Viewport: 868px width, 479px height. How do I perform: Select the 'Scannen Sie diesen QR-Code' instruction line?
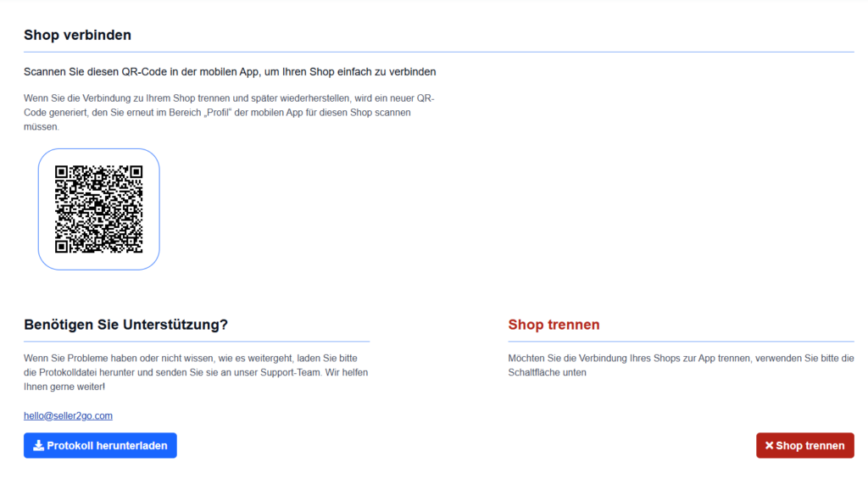point(230,72)
